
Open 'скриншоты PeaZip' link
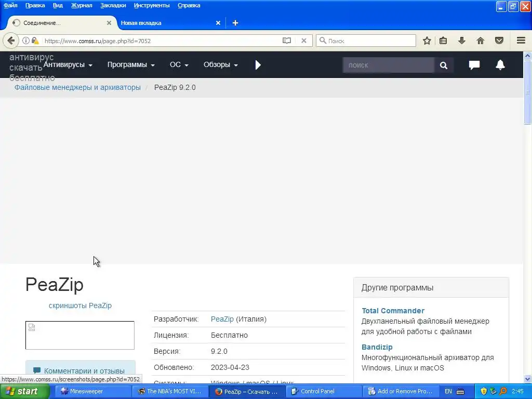coord(80,305)
